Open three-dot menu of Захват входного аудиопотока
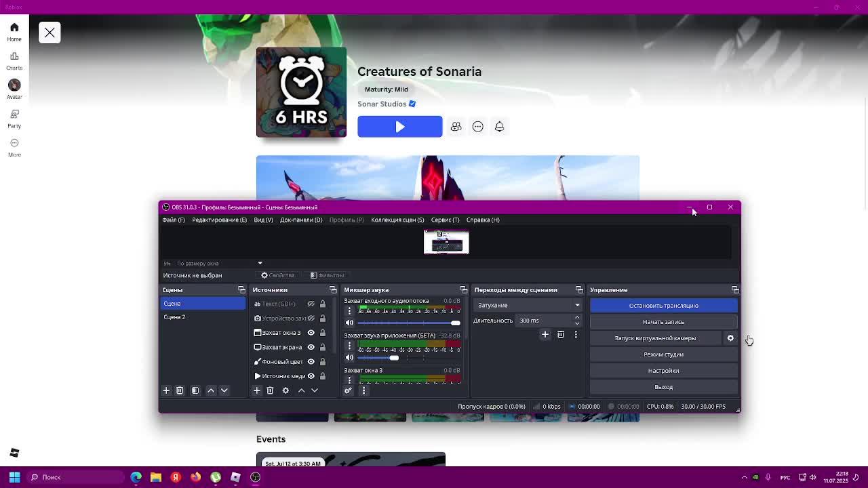Screen dimensions: 868x488 (x=349, y=310)
